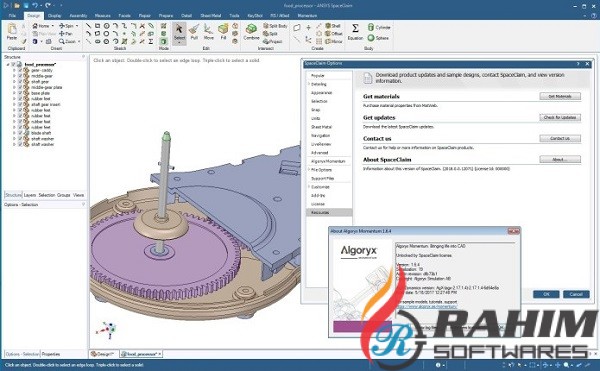This screenshot has height=371, width=600.
Task: Activate the Pan orient tool
Action: pyautogui.click(x=66, y=34)
